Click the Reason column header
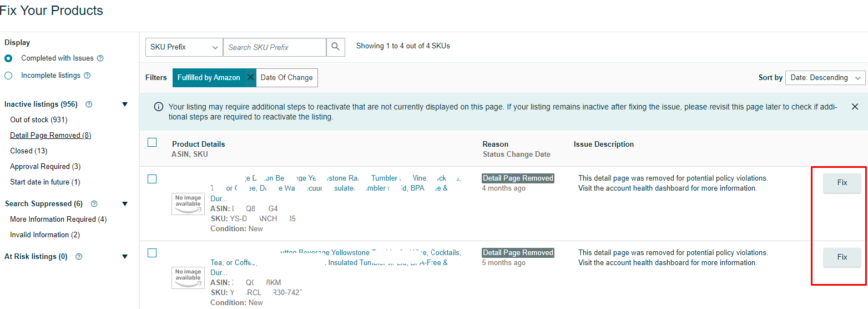The width and height of the screenshot is (868, 309). click(x=496, y=144)
